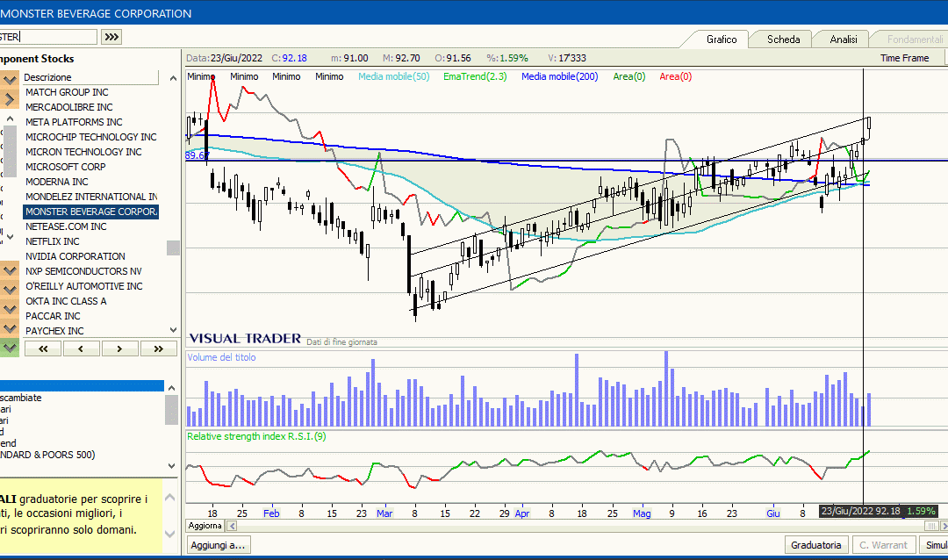Jump to last stock with double-right arrow

158,348
